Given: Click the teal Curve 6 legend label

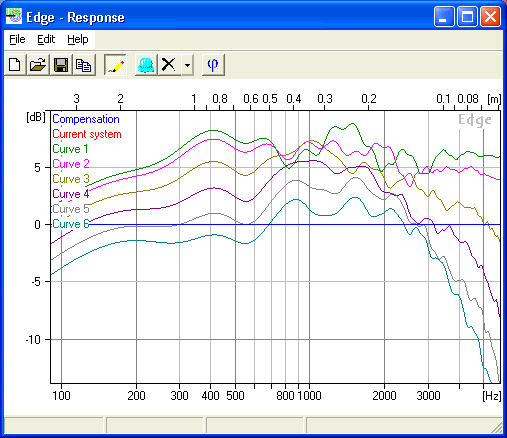Looking at the screenshot, I should click(x=71, y=224).
